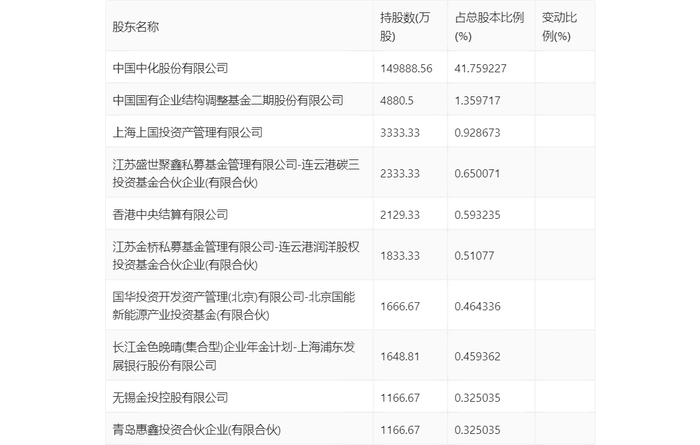Click the value 3333.33

click(400, 133)
